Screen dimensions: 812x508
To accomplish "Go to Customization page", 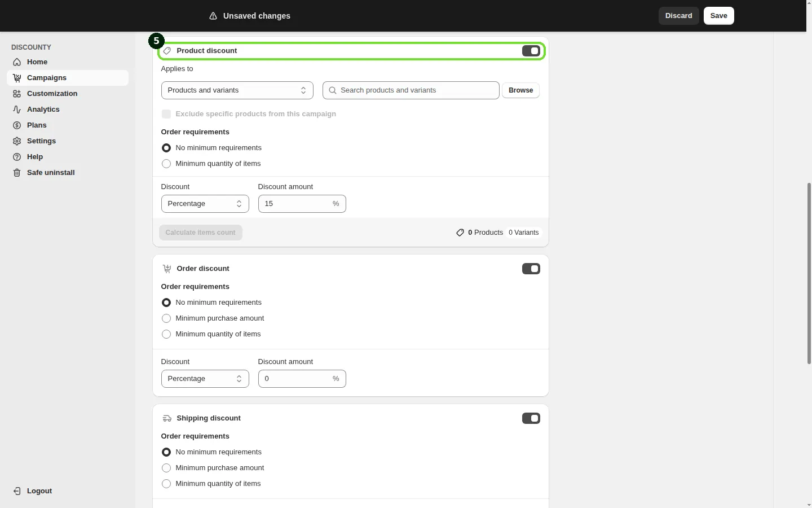I will tap(68, 94).
